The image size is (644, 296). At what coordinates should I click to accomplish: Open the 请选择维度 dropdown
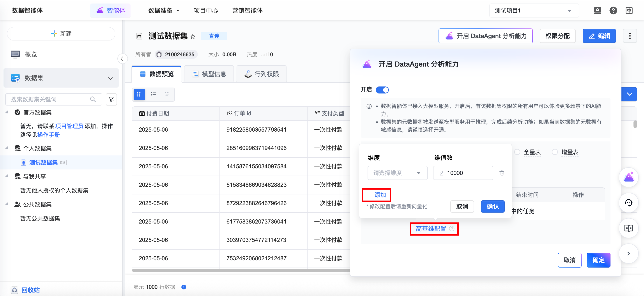click(x=397, y=173)
